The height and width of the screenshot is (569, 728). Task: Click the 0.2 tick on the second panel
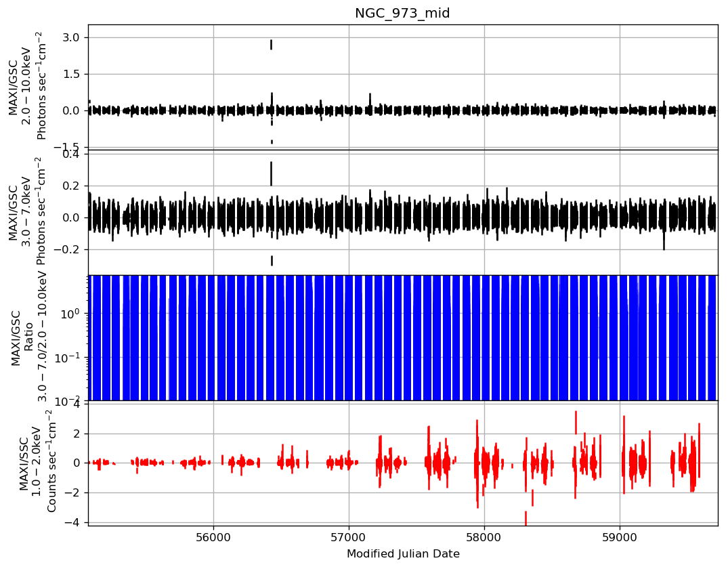[70, 186]
